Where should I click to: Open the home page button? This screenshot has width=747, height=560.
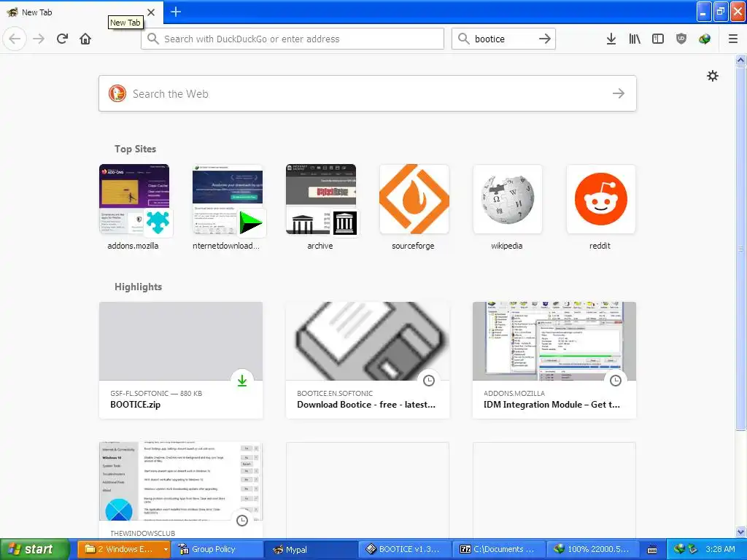(x=85, y=39)
